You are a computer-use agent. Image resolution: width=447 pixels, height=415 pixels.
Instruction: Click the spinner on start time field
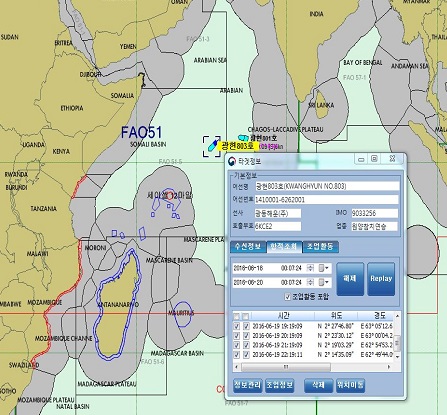click(x=311, y=268)
